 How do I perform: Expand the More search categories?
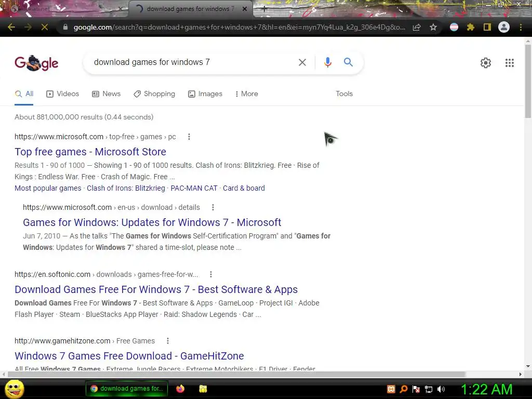click(x=247, y=94)
